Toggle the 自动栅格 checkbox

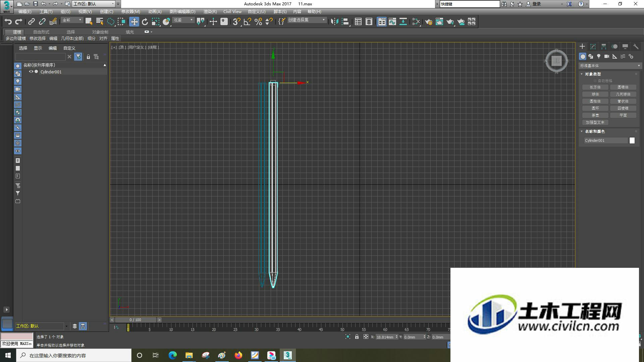point(595,81)
